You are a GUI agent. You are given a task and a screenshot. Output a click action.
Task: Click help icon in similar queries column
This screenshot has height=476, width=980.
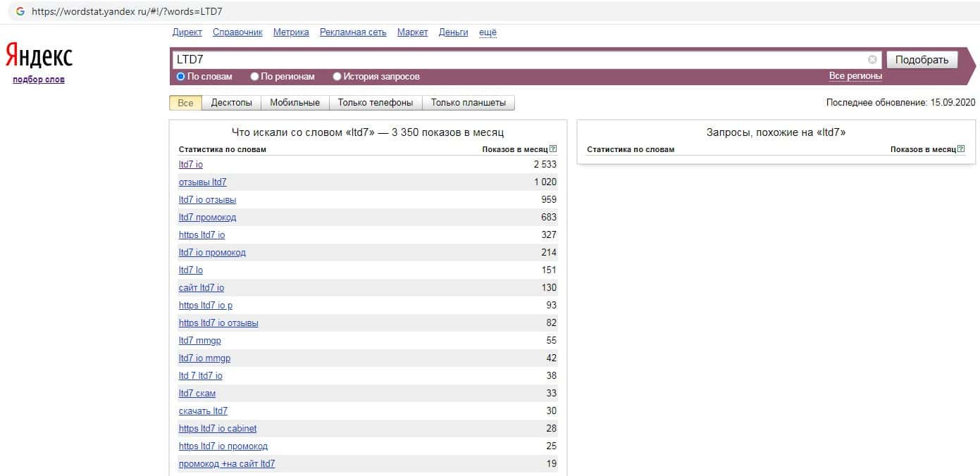(x=961, y=149)
